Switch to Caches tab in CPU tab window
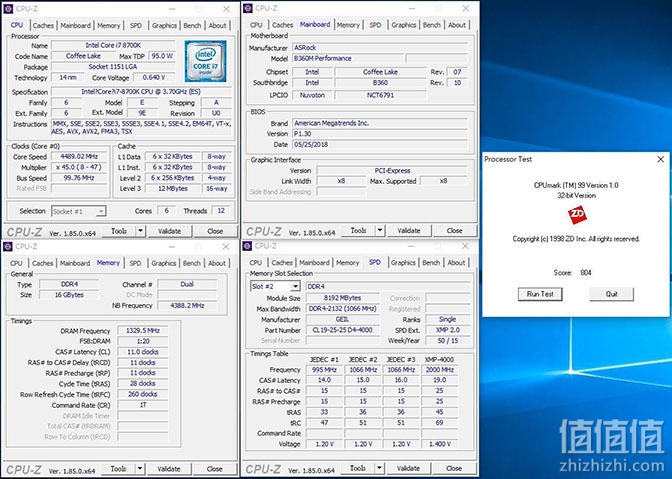This screenshot has width=672, height=479. click(x=43, y=25)
